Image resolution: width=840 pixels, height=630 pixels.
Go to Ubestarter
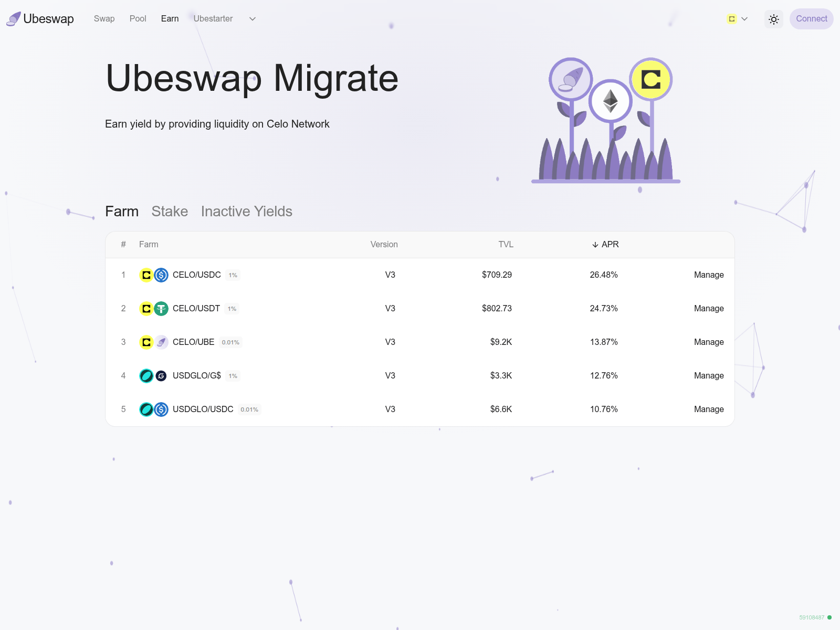tap(213, 19)
